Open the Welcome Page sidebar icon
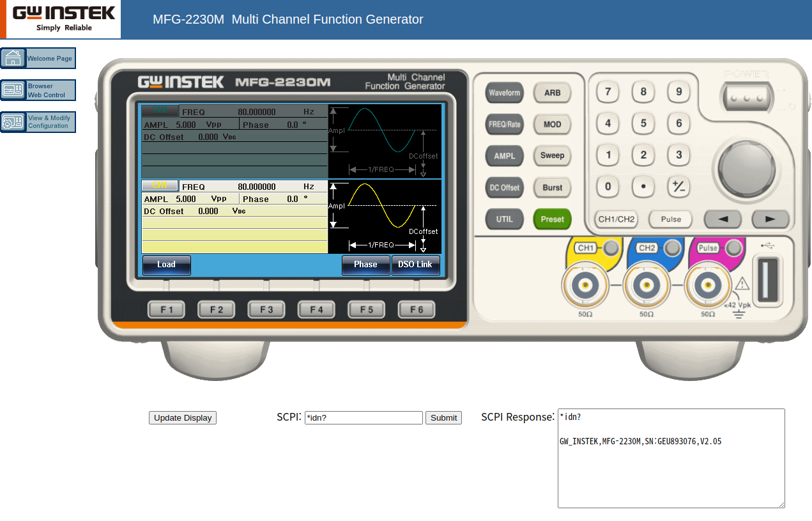 [38, 58]
